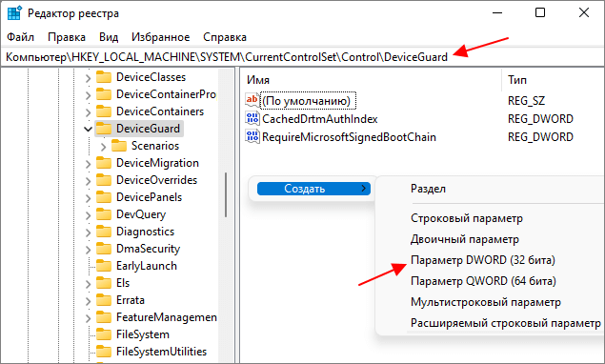
Task: Click the FeatureManagemen folder icon
Action: point(104,317)
